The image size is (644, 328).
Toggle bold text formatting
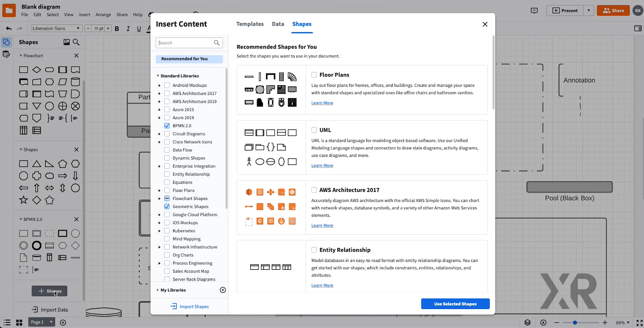click(x=117, y=29)
